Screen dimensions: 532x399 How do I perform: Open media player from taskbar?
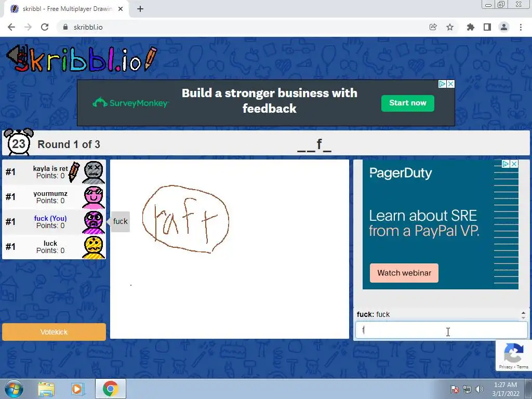[77, 389]
